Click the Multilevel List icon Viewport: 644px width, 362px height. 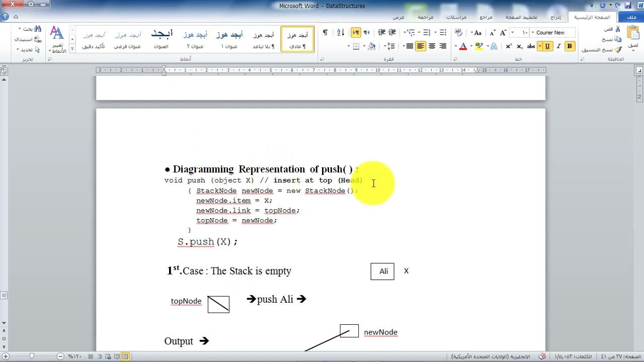click(x=410, y=33)
